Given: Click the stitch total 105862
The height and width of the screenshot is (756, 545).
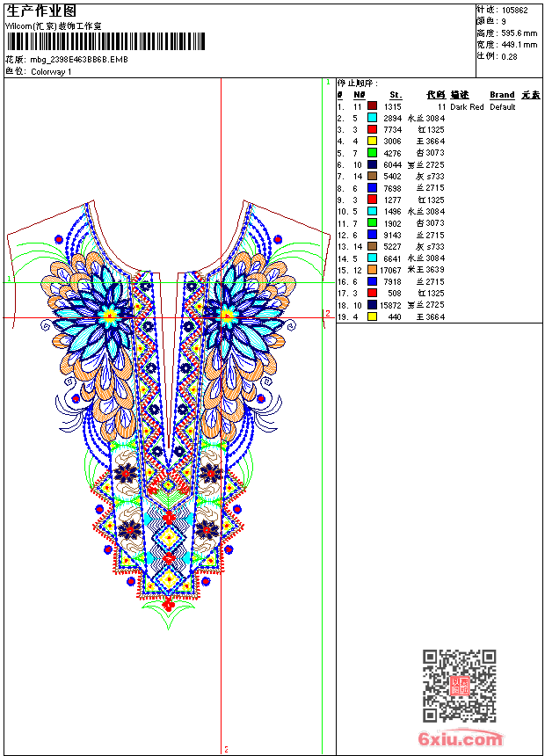Looking at the screenshot, I should tap(514, 11).
